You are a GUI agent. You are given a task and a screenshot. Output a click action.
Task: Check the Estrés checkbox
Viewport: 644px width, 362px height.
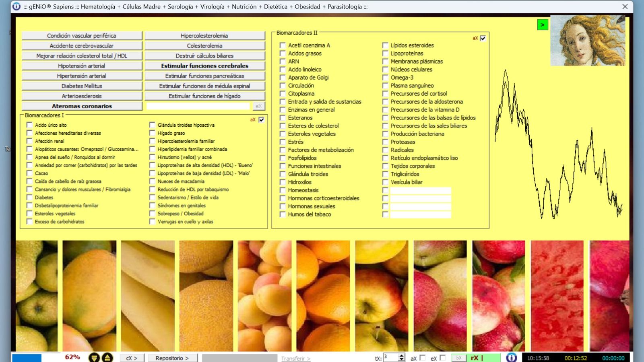(283, 142)
